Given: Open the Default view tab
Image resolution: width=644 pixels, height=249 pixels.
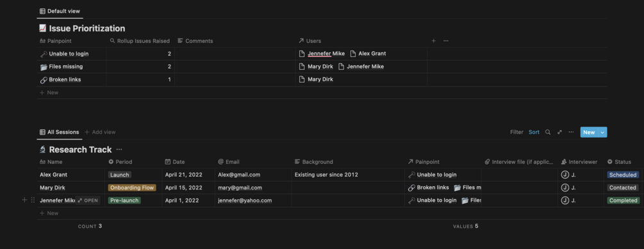Looking at the screenshot, I should (60, 11).
